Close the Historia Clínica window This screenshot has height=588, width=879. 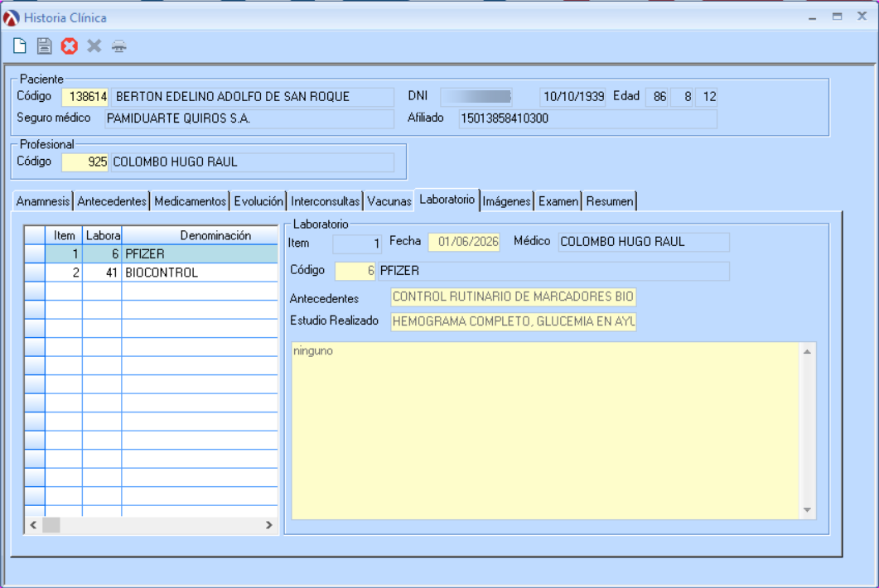[862, 17]
